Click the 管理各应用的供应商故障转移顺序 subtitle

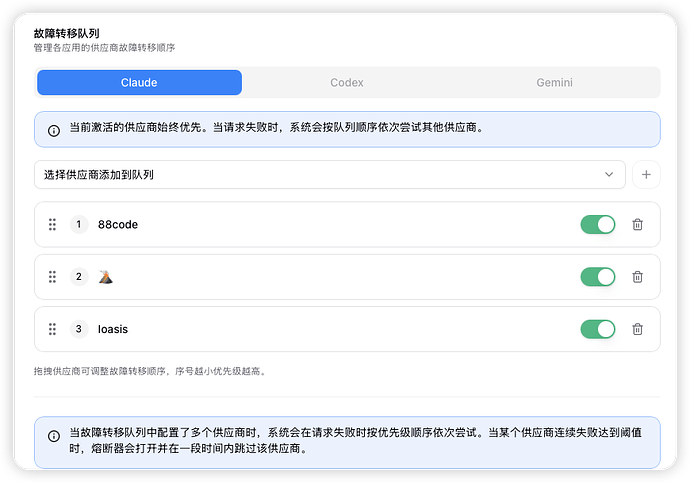point(104,48)
